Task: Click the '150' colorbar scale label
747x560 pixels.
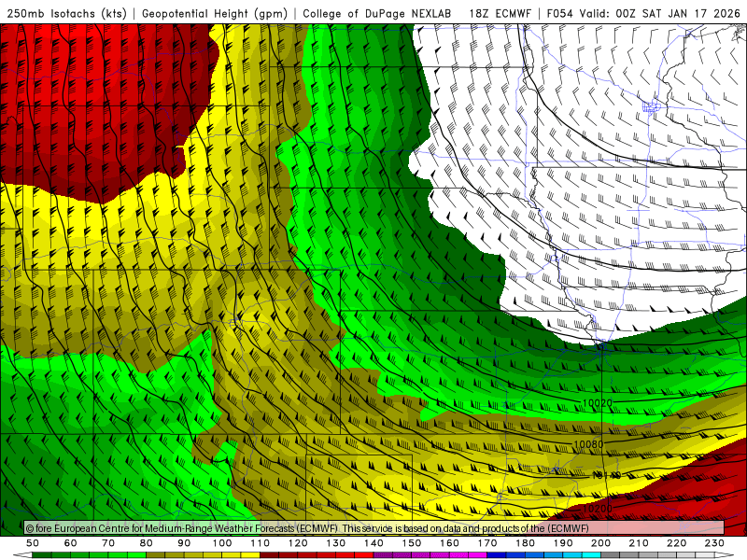Action: click(x=412, y=543)
